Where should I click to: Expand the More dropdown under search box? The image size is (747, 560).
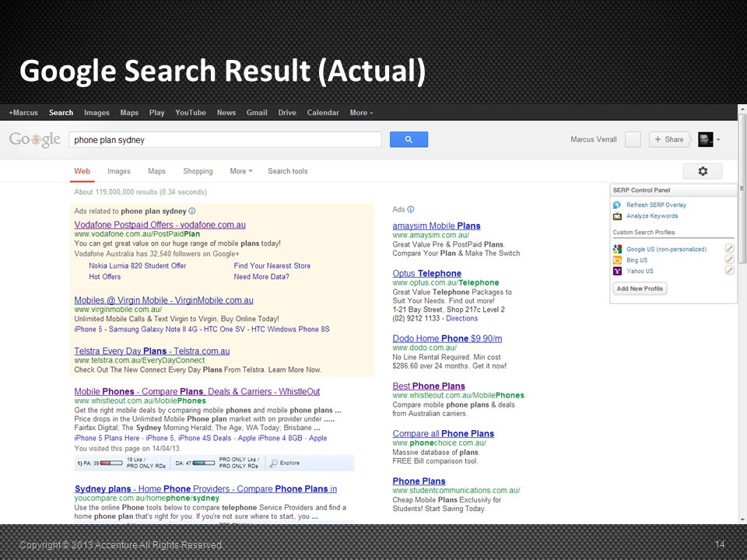pyautogui.click(x=241, y=171)
